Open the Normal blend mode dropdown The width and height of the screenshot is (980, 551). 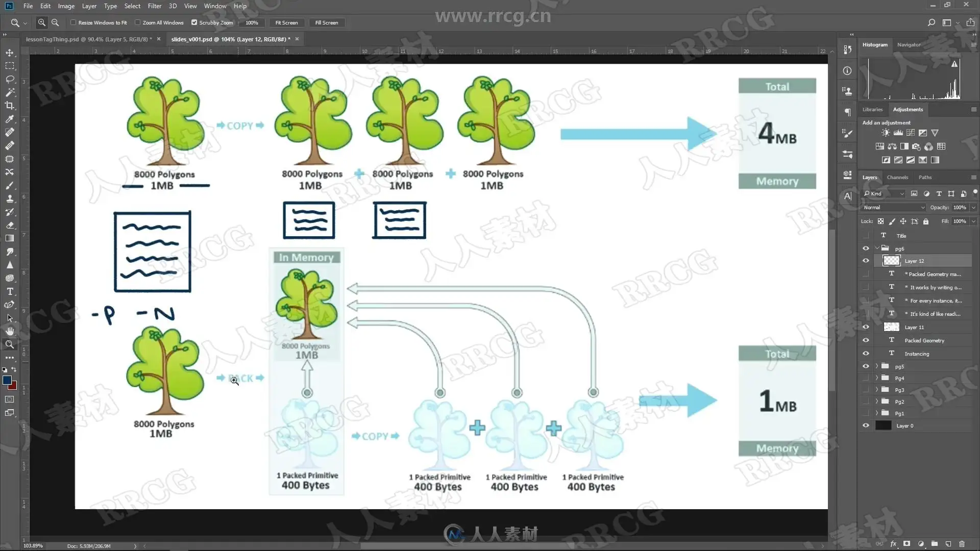coord(894,207)
